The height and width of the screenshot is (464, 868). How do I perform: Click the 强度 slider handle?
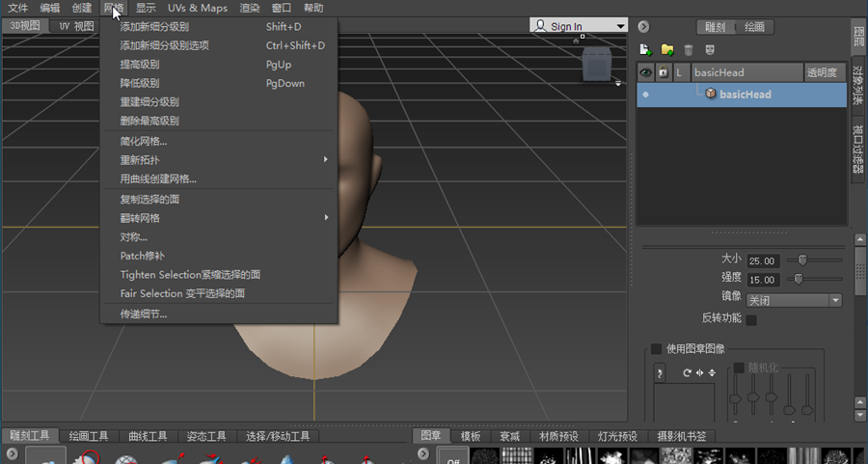coord(799,279)
